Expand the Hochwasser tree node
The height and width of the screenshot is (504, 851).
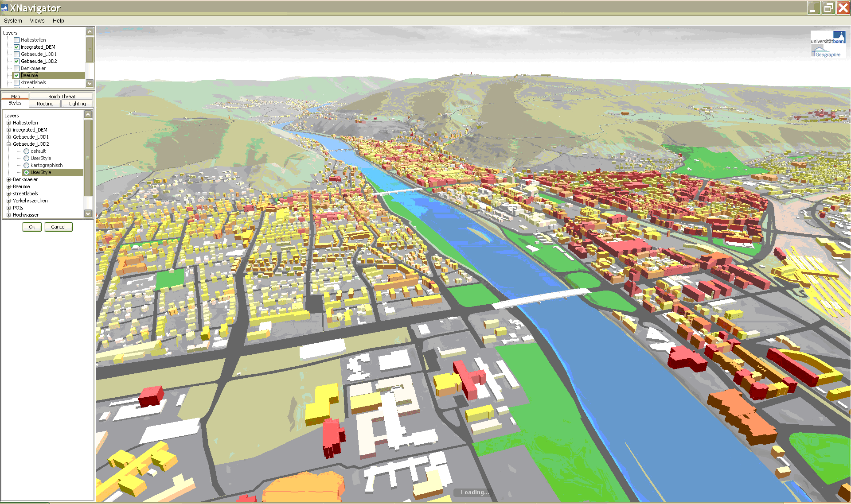[8, 215]
